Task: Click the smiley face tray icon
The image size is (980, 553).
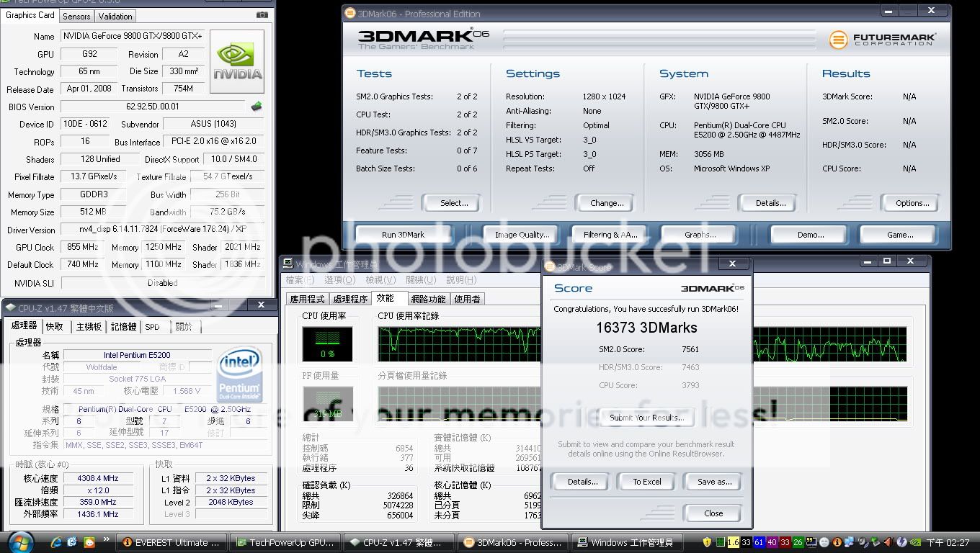Action: click(824, 541)
